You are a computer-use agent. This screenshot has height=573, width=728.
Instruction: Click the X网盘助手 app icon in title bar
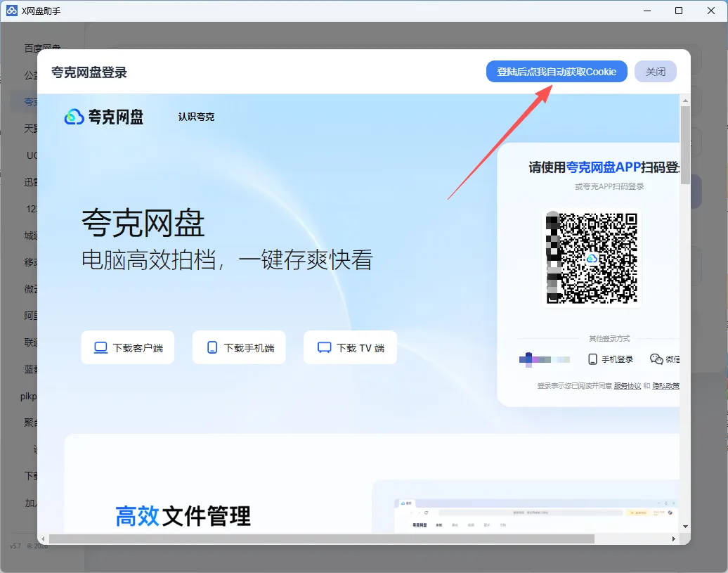12,11
